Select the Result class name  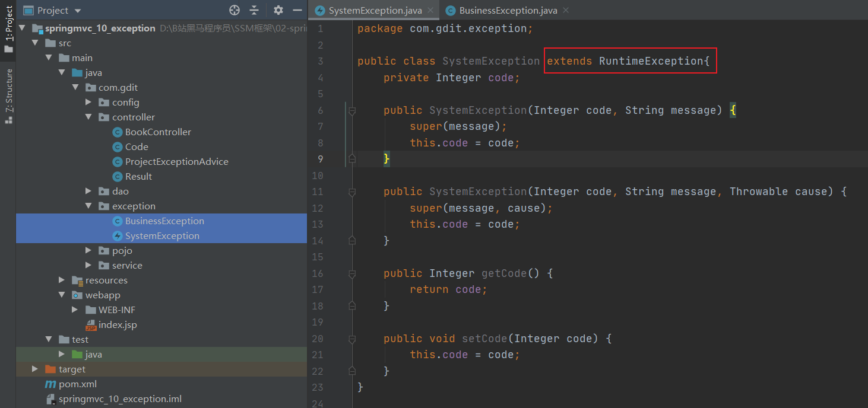tap(138, 176)
